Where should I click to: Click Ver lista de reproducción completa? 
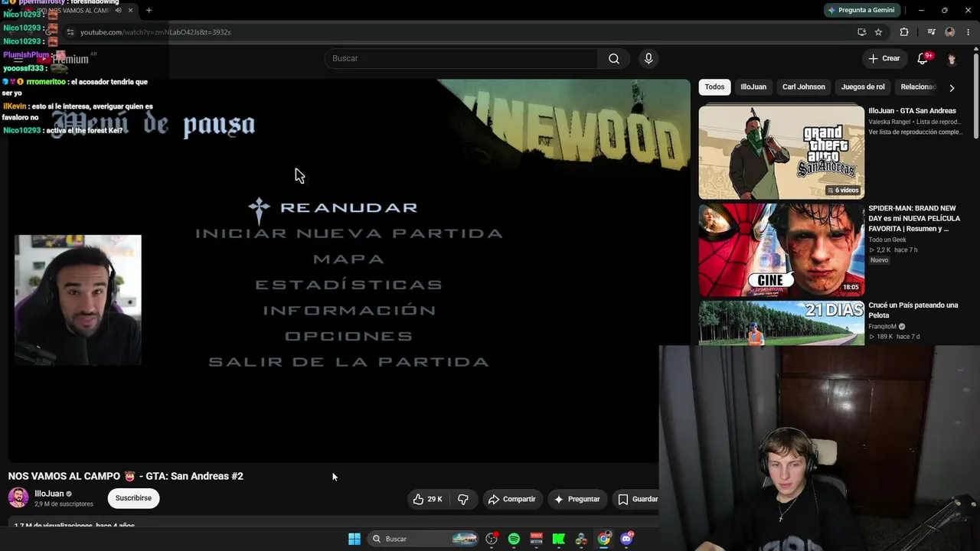point(915,132)
